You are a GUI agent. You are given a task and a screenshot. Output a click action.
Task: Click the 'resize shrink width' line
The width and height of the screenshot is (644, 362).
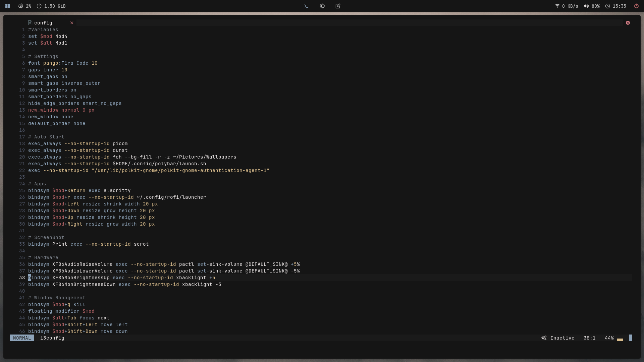(93, 204)
